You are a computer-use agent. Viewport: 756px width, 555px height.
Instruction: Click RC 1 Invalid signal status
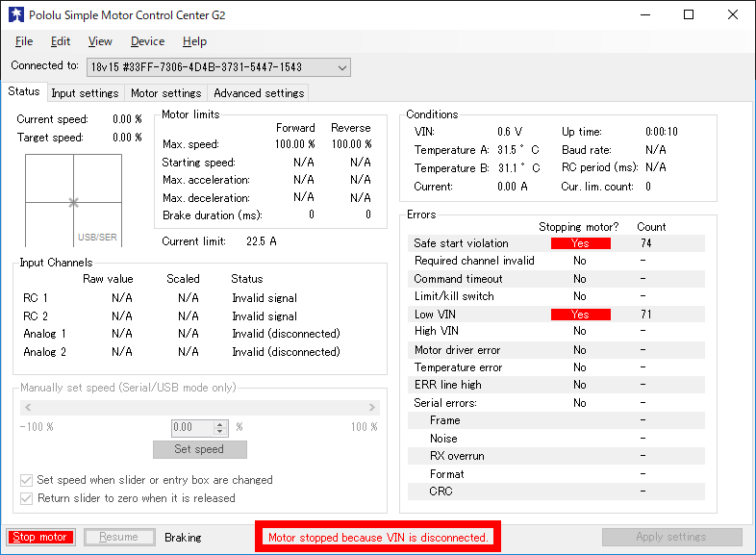(265, 298)
